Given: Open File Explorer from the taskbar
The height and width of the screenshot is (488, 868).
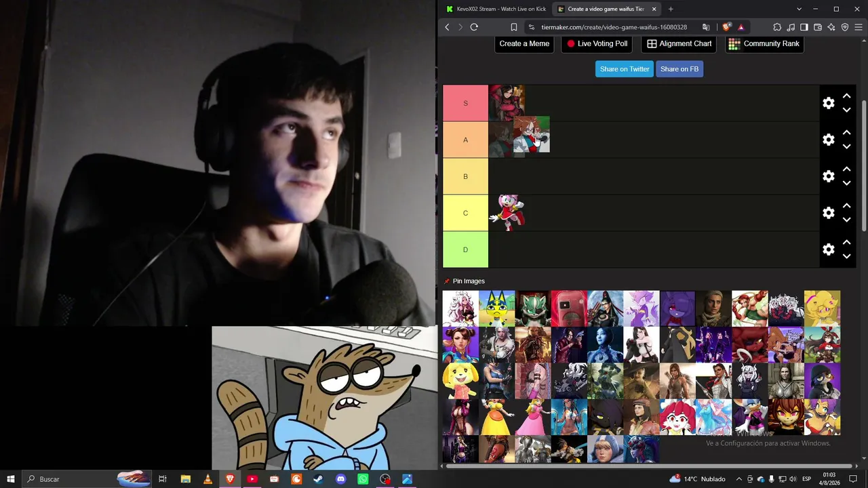Looking at the screenshot, I should (x=185, y=479).
